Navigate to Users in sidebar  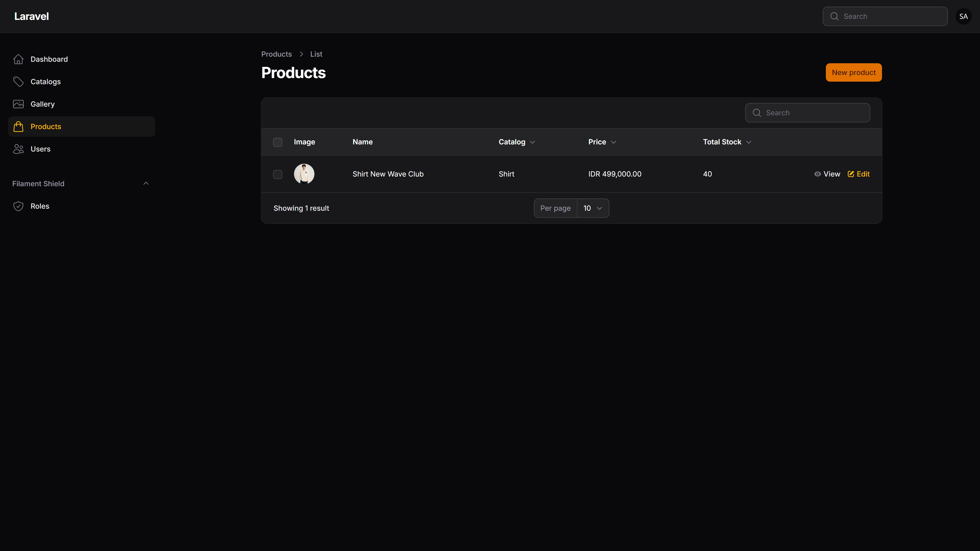(x=81, y=149)
